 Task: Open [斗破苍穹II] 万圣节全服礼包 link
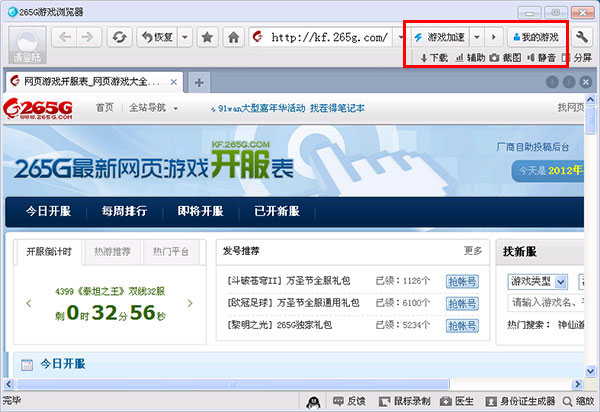289,281
